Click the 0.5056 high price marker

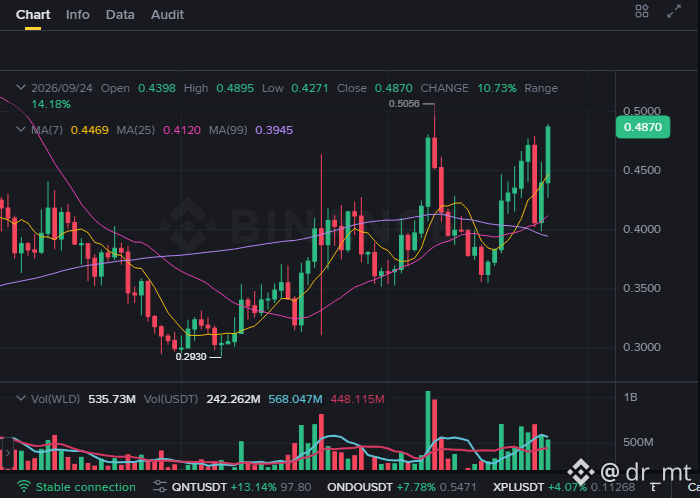coord(404,104)
